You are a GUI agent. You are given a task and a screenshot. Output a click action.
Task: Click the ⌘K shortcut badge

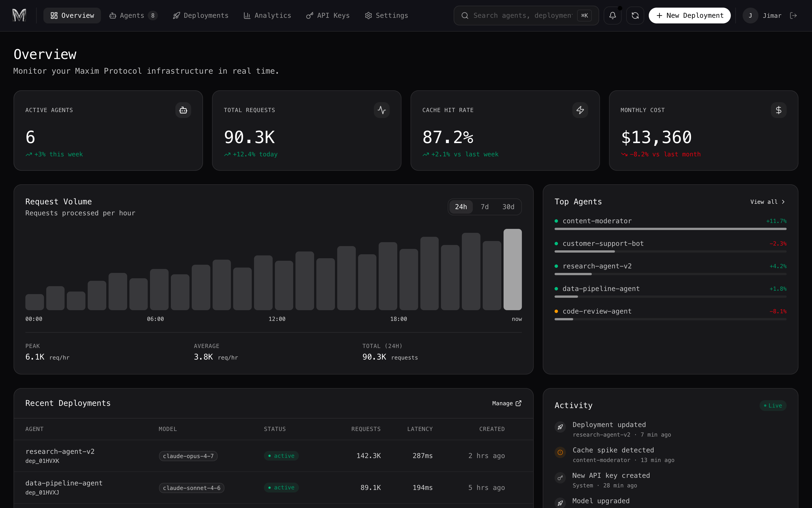(584, 16)
